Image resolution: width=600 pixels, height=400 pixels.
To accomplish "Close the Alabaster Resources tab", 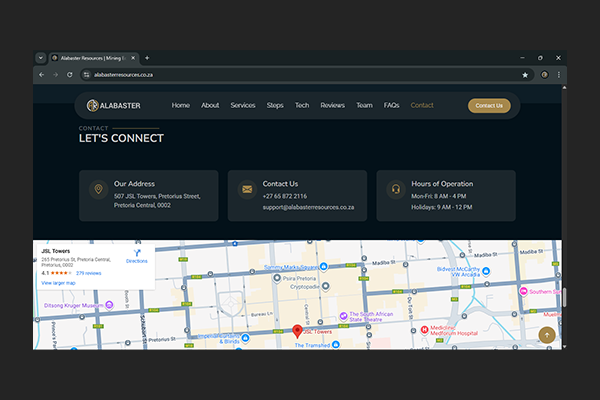I will pyautogui.click(x=133, y=58).
